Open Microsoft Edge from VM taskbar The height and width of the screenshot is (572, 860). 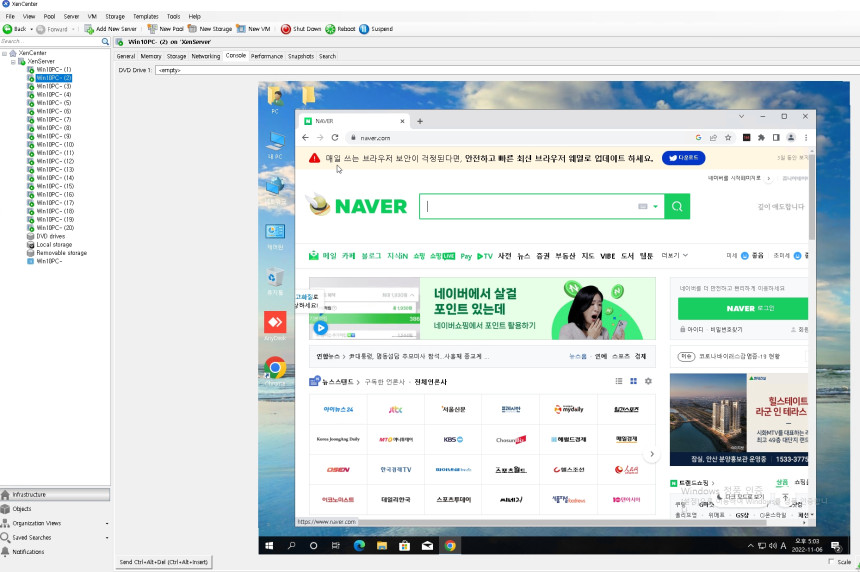359,546
